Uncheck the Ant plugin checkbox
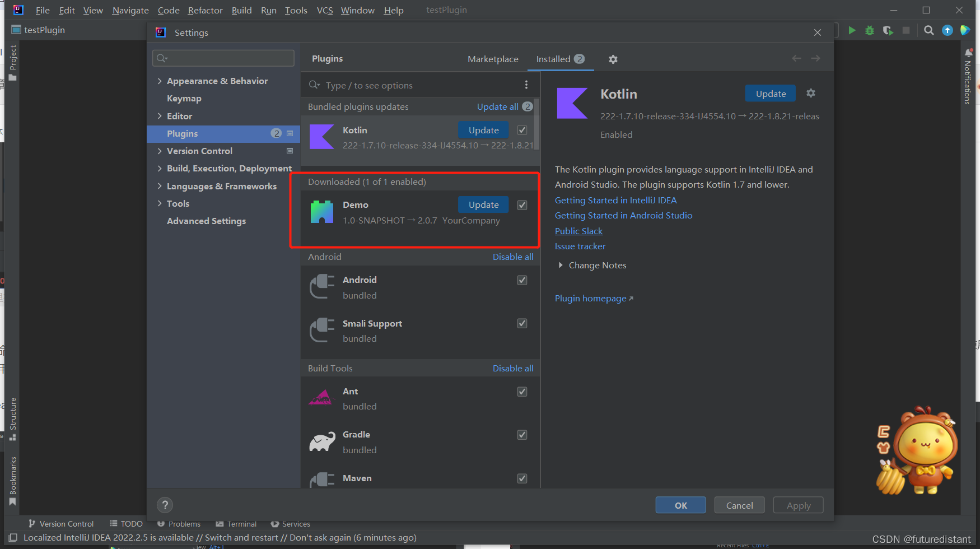Image resolution: width=980 pixels, height=549 pixels. 522,392
